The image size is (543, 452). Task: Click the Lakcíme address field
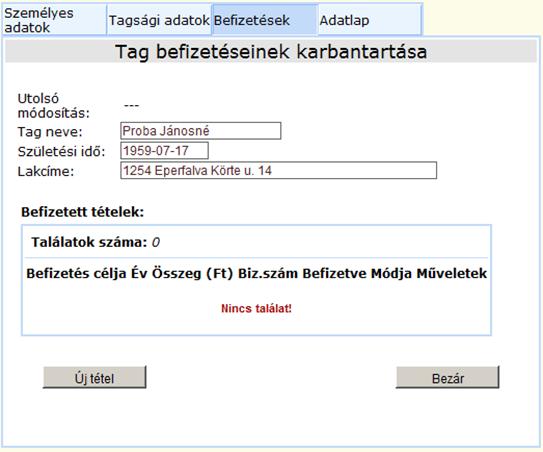pyautogui.click(x=278, y=170)
